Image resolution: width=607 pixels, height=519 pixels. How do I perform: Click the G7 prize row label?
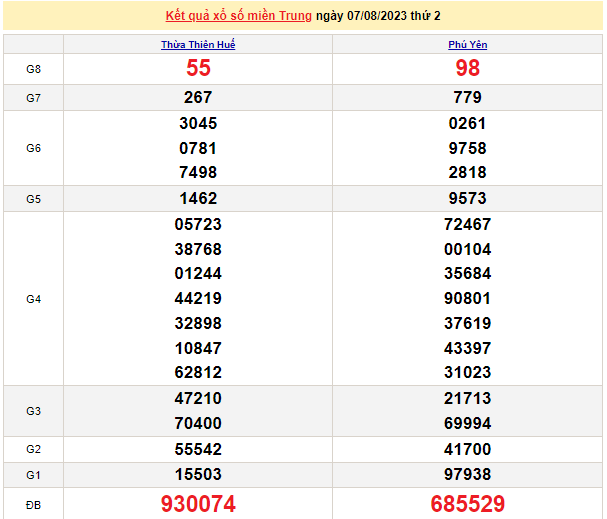click(x=33, y=98)
